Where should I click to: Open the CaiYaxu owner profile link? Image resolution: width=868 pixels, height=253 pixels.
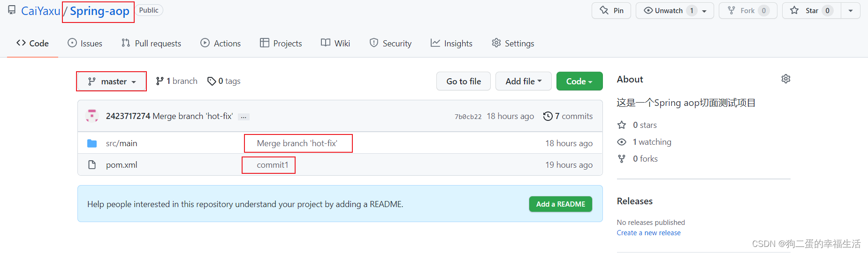coord(40,11)
